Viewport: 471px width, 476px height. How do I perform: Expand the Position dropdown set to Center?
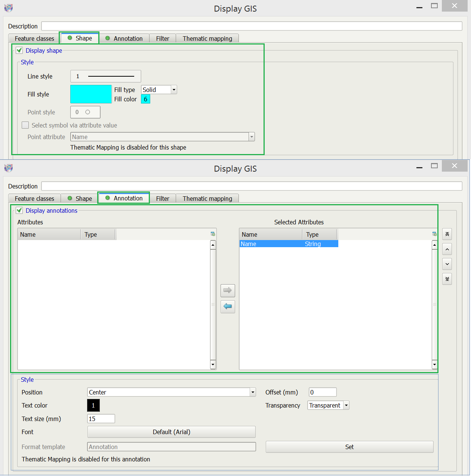tap(253, 392)
